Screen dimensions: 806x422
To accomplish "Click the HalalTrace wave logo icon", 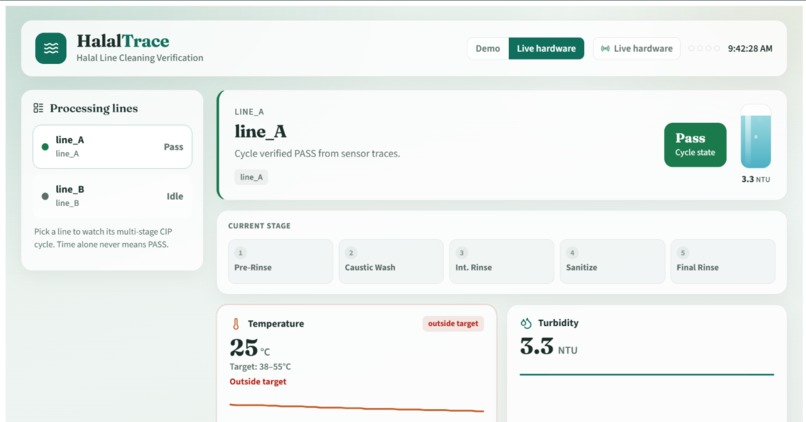I will pyautogui.click(x=51, y=48).
